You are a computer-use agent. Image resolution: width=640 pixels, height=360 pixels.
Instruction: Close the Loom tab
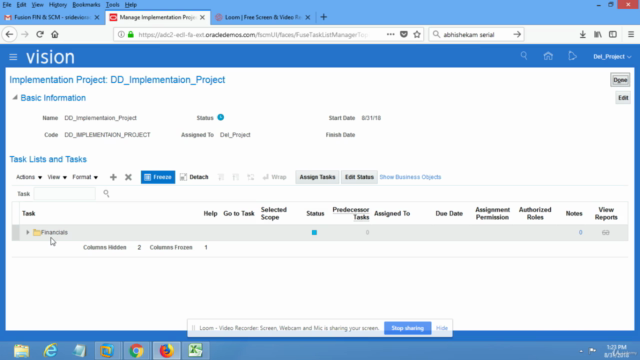(x=308, y=17)
